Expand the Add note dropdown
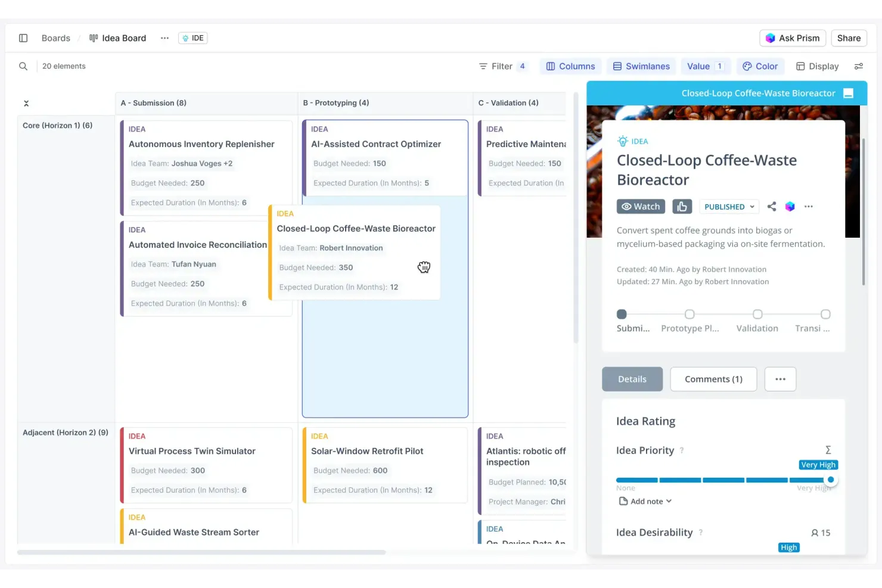The width and height of the screenshot is (882, 588). tap(645, 502)
